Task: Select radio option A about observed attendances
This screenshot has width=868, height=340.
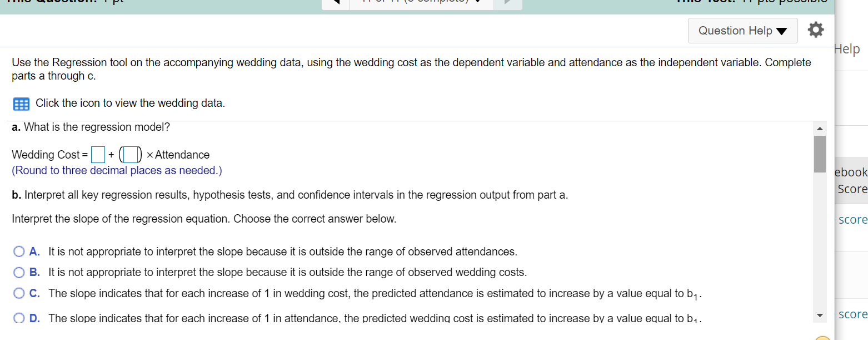Action: (x=19, y=252)
